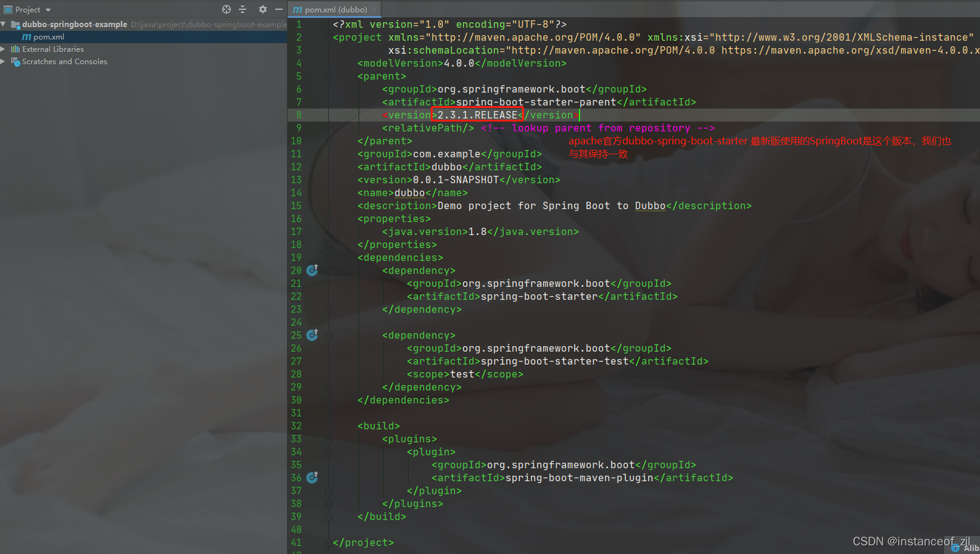Click the fold end marker at line 30
The width and height of the screenshot is (980, 554).
tap(328, 400)
